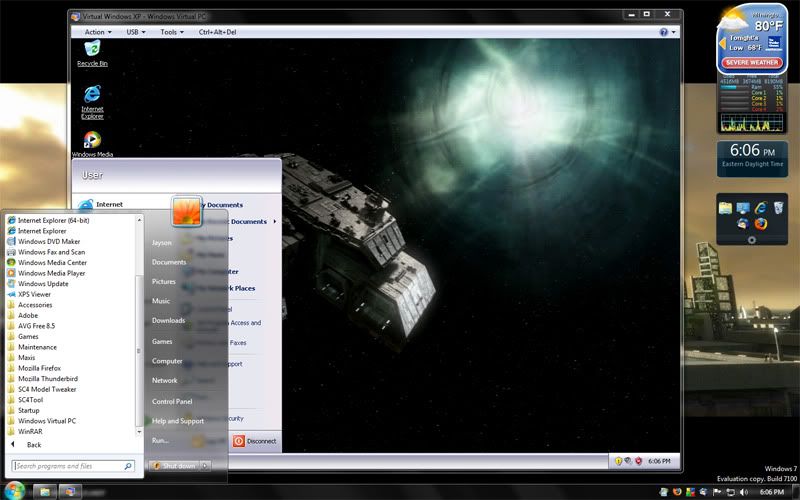Click yellow security shield in XP tray
The image size is (800, 500).
pos(618,461)
